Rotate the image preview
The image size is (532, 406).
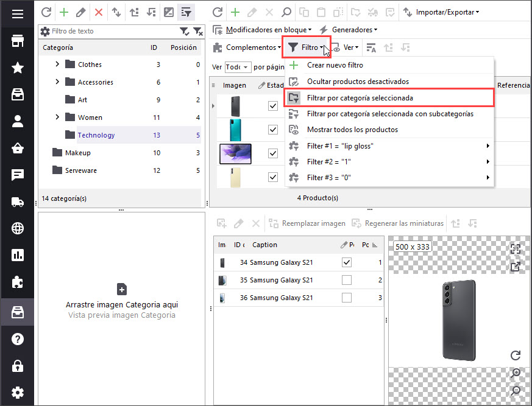516,355
